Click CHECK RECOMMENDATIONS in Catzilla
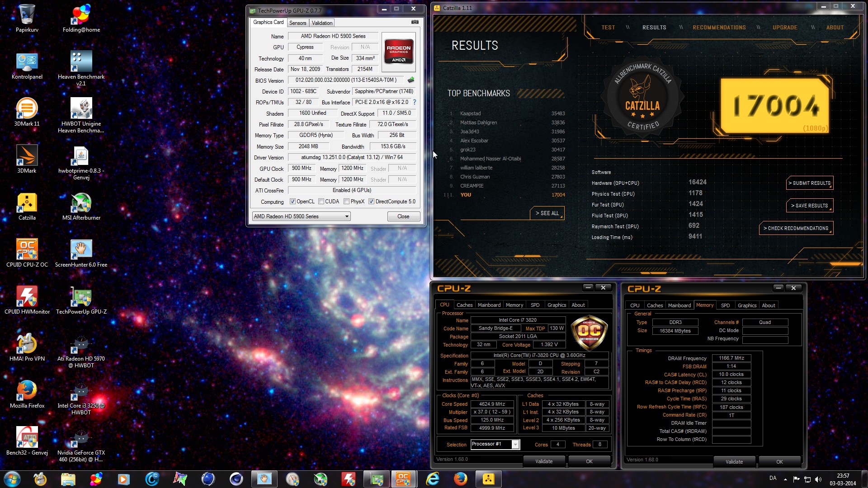The height and width of the screenshot is (488, 868). coord(796,228)
